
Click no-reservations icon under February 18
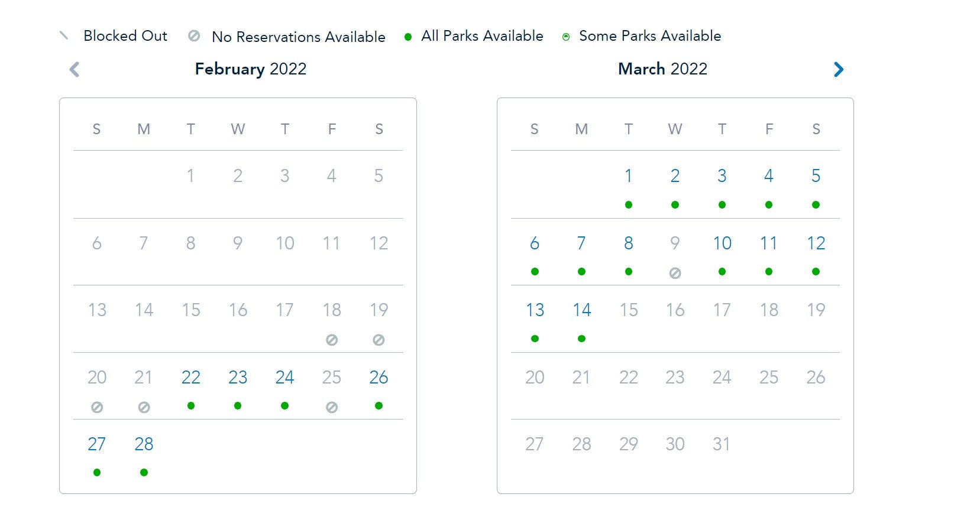(332, 340)
